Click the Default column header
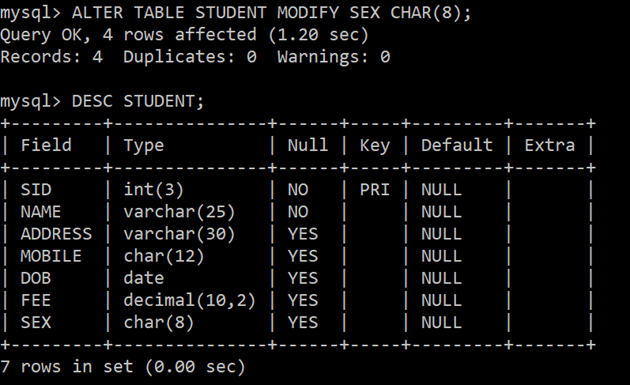Screen dimensions: 630x385 coord(456,145)
